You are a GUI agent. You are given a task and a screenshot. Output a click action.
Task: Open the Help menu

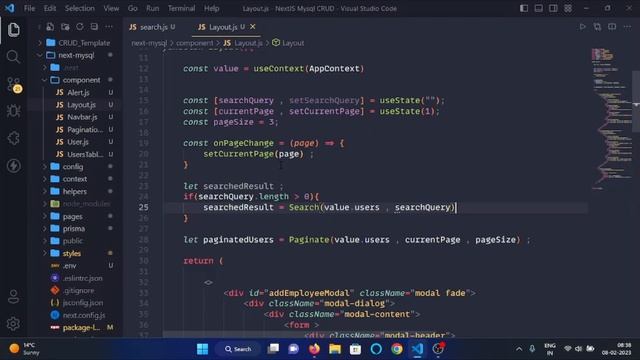(211, 8)
